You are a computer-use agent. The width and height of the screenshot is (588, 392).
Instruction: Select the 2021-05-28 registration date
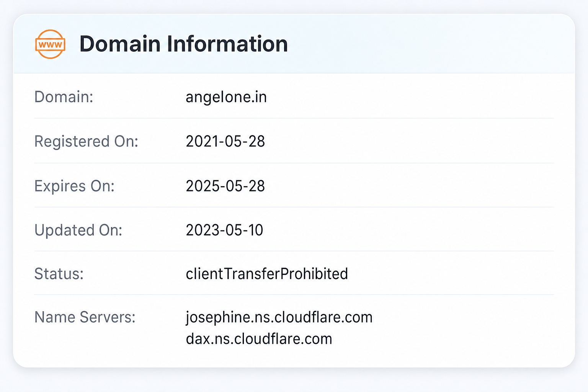coord(225,141)
